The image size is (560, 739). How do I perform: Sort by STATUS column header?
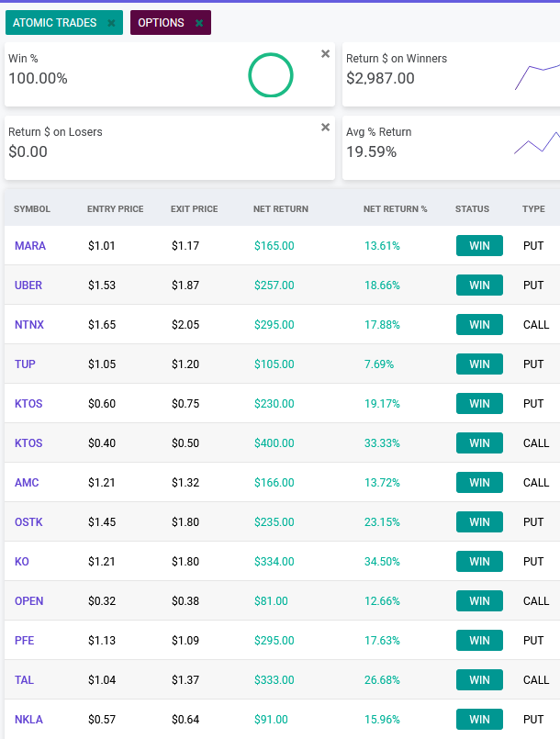(472, 208)
